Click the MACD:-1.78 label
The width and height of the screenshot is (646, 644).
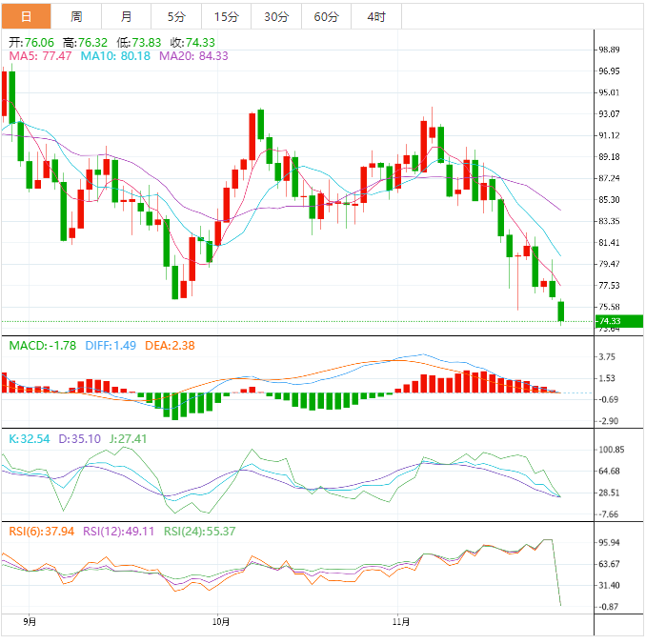pos(43,345)
